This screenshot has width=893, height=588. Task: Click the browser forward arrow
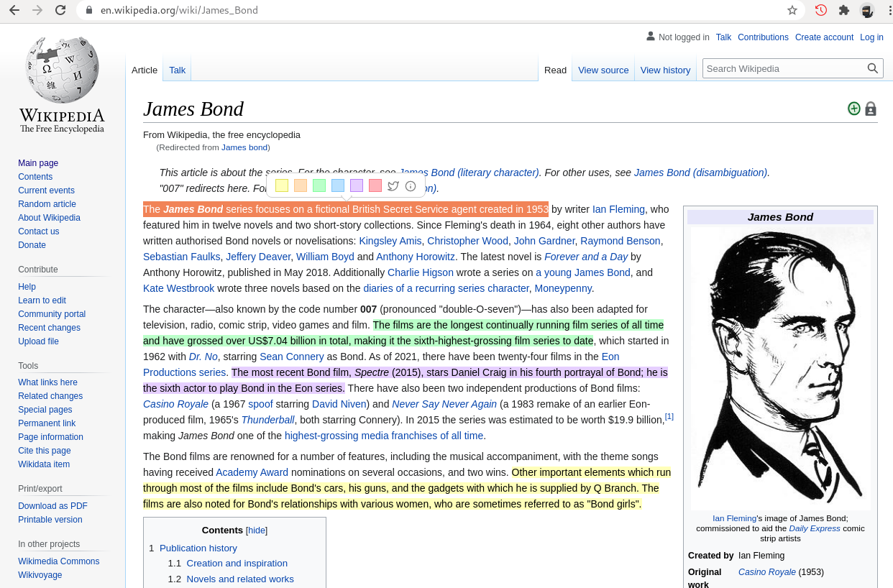(37, 10)
